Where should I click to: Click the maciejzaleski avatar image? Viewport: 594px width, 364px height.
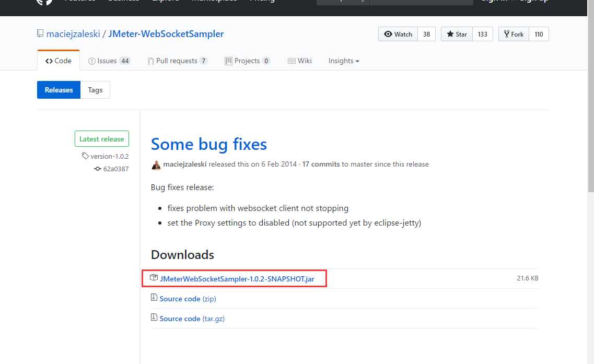pos(156,165)
